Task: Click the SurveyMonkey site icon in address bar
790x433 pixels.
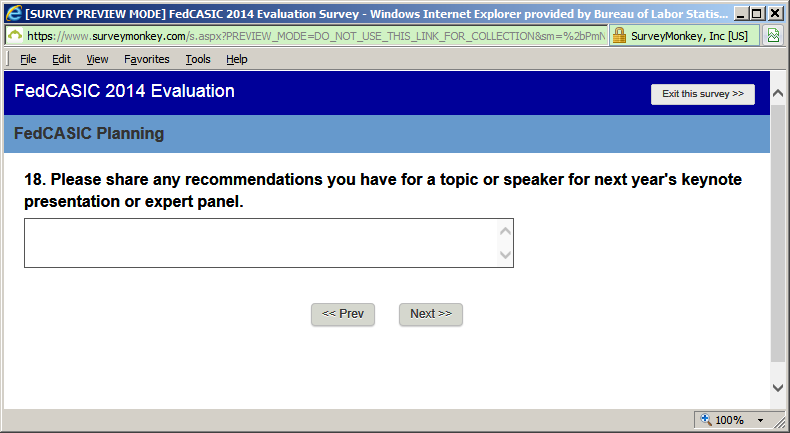Action: click(x=16, y=35)
